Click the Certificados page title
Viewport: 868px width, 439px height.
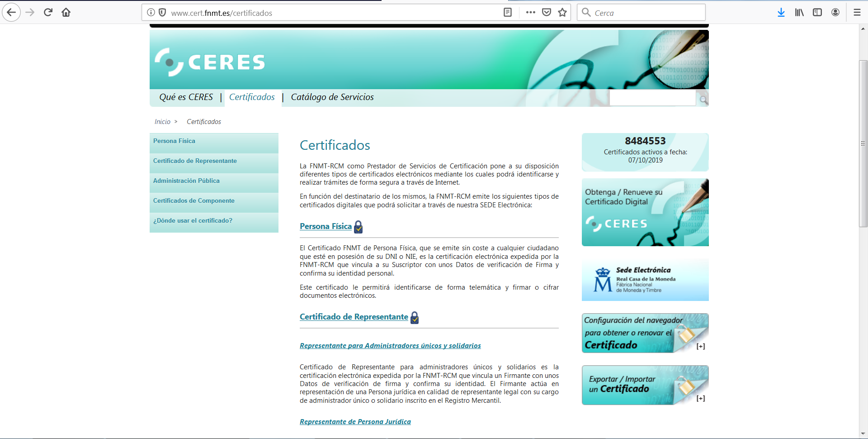tap(335, 145)
